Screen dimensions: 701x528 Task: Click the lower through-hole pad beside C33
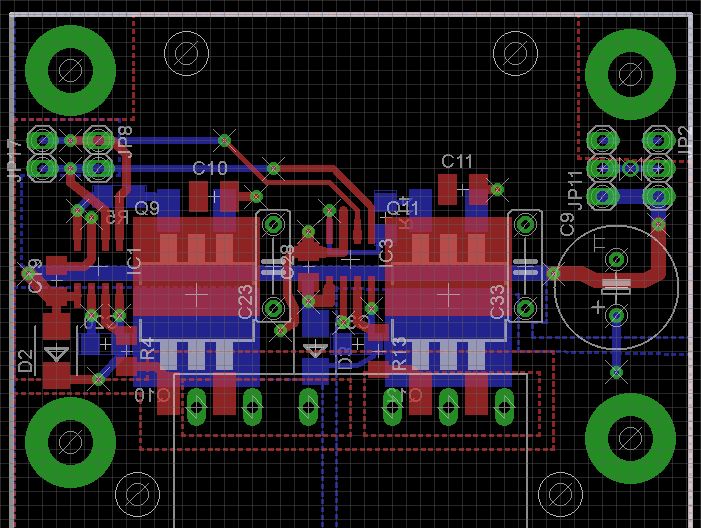pos(525,308)
